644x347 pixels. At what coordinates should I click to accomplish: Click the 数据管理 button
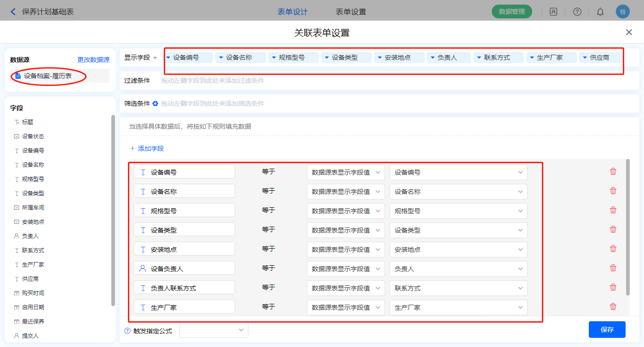[512, 12]
